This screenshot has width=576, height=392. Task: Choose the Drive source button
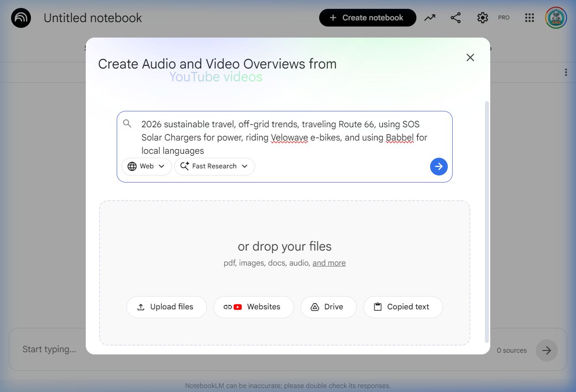[x=328, y=307]
